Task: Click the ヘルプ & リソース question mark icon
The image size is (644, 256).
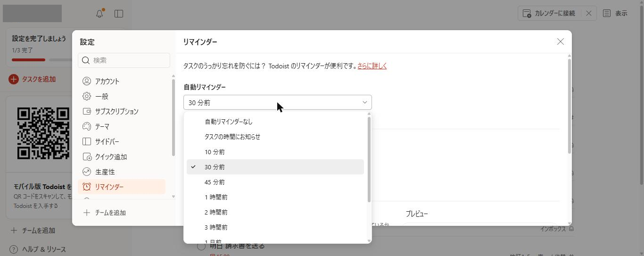Action: click(14, 249)
